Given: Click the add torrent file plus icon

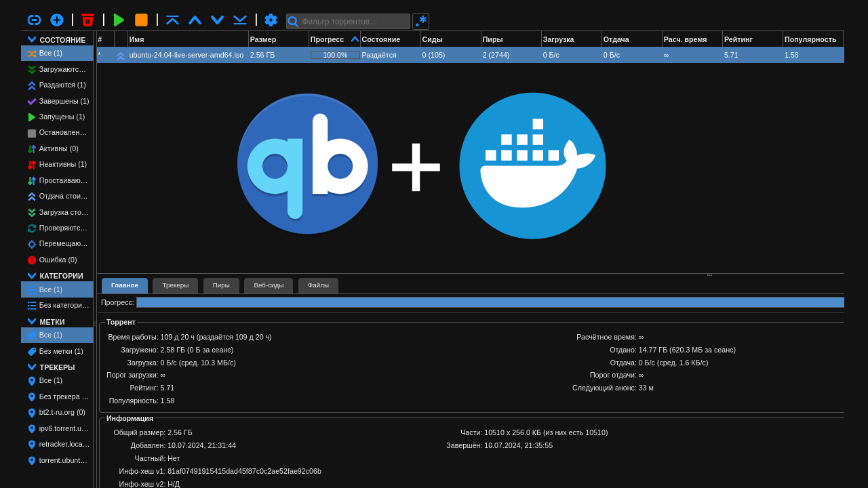Looking at the screenshot, I should coord(57,20).
